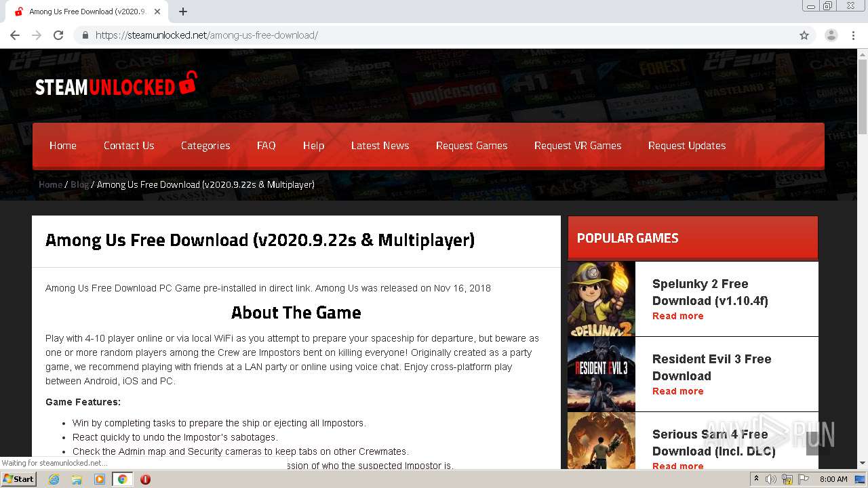Click the padlock site security icon
Screen dimensions: 868x488
[85, 35]
